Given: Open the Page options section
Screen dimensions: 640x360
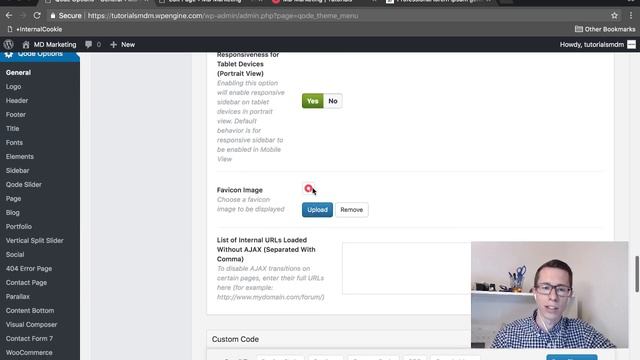Looking at the screenshot, I should pos(13,198).
